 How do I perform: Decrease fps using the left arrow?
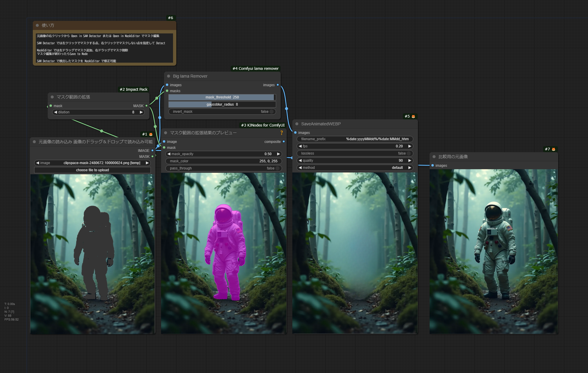[300, 146]
